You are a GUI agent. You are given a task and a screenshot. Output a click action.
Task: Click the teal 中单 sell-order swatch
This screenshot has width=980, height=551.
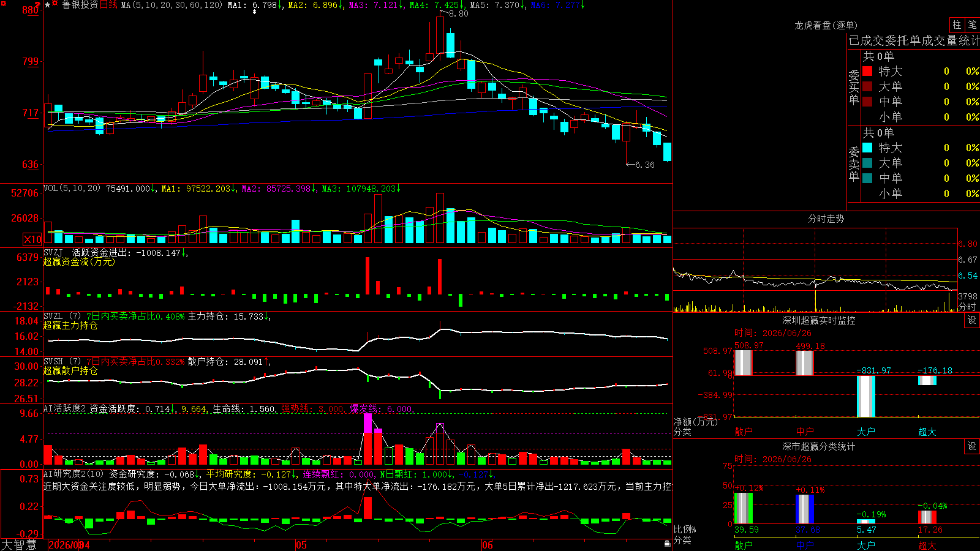tap(867, 178)
